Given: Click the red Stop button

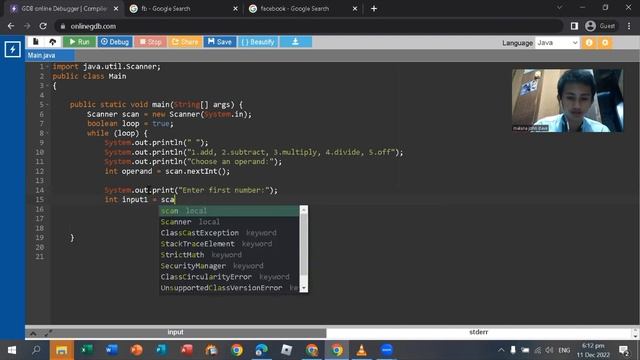Looking at the screenshot, I should (150, 42).
